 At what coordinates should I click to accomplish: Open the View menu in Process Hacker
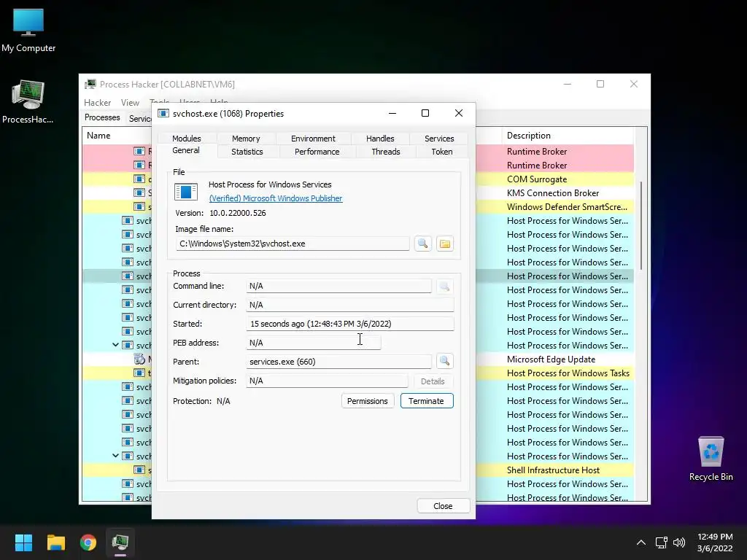click(x=130, y=103)
